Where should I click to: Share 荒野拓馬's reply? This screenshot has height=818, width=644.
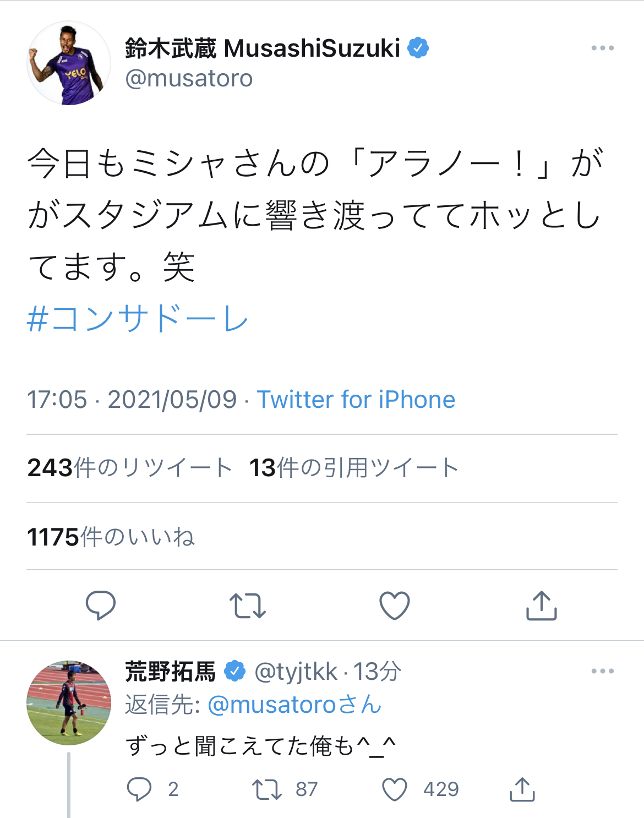pos(522,789)
